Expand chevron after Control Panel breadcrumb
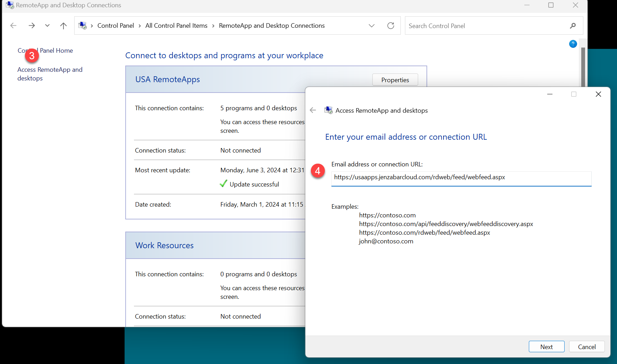This screenshot has height=364, width=617. point(140,26)
